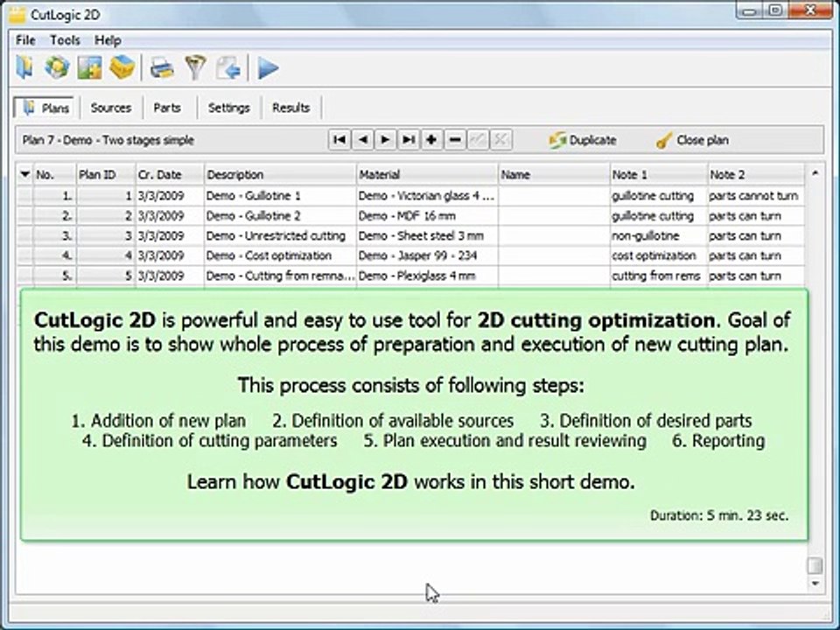Open the grid column selector triangle
Viewport: 840px width, 630px height.
click(x=24, y=174)
